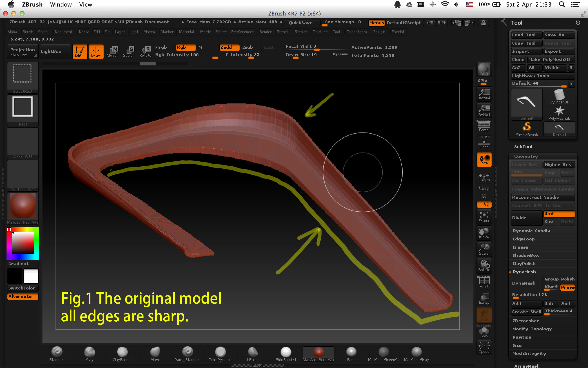
Task: Open the Material menu
Action: coord(186,32)
